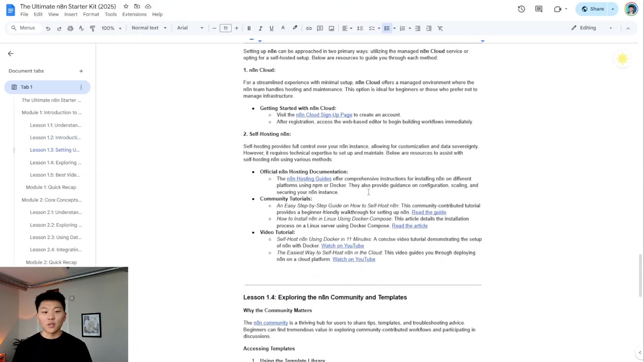Check the cloud save status icon
The image size is (644, 362).
coord(148,6)
